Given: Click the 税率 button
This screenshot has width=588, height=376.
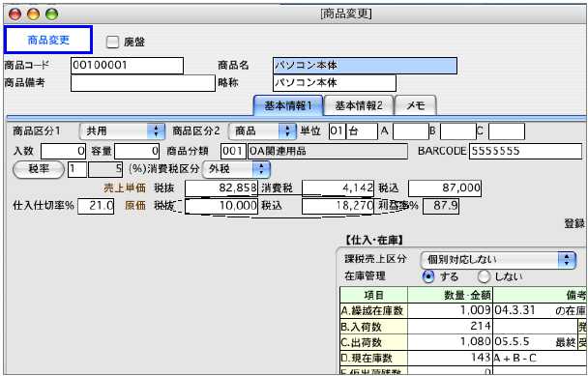Looking at the screenshot, I should (x=39, y=169).
